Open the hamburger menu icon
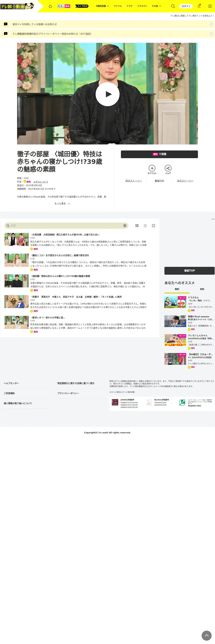The width and height of the screenshot is (215, 644). tap(210, 6)
